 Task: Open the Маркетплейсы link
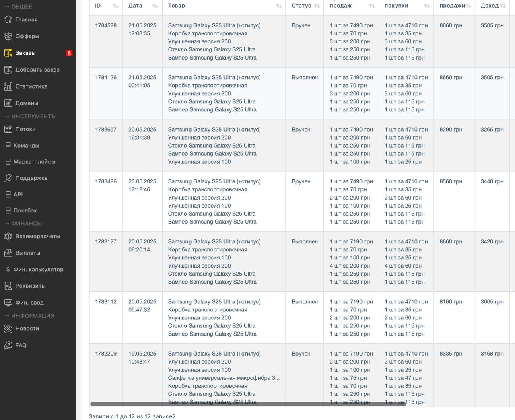[x=35, y=162]
